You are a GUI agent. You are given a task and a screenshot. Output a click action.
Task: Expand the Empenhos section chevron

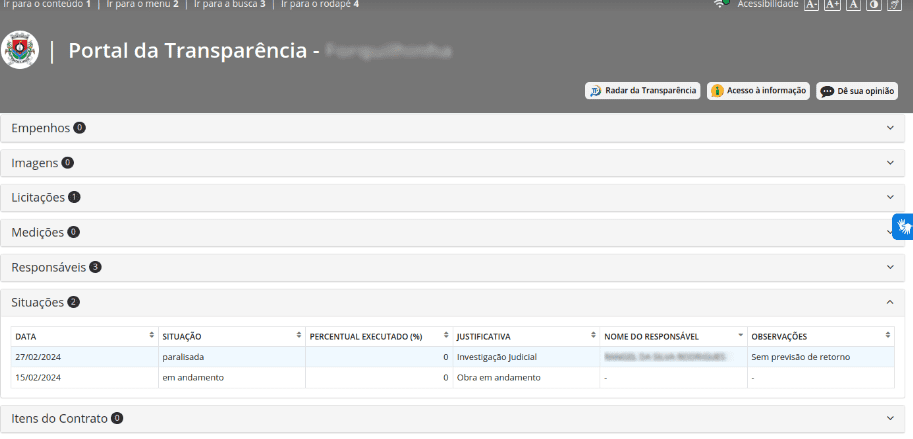tap(890, 128)
